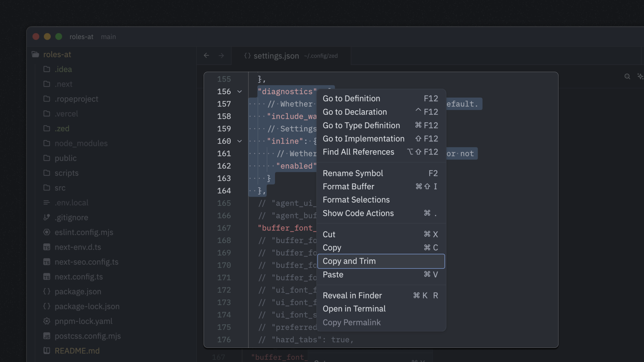Click the TypeScript icon beside next-env.d.ts

[47, 247]
